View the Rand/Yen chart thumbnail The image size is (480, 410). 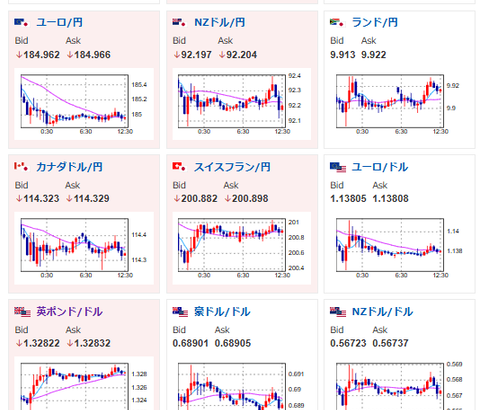point(399,104)
